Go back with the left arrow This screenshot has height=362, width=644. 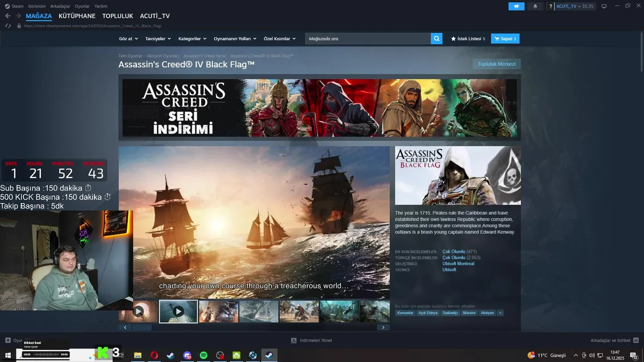pos(8,16)
